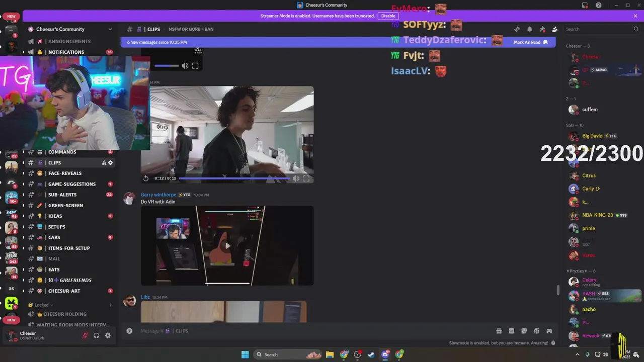Expand threads arrow beside CARS
The width and height of the screenshot is (644, 362).
(x=23, y=237)
